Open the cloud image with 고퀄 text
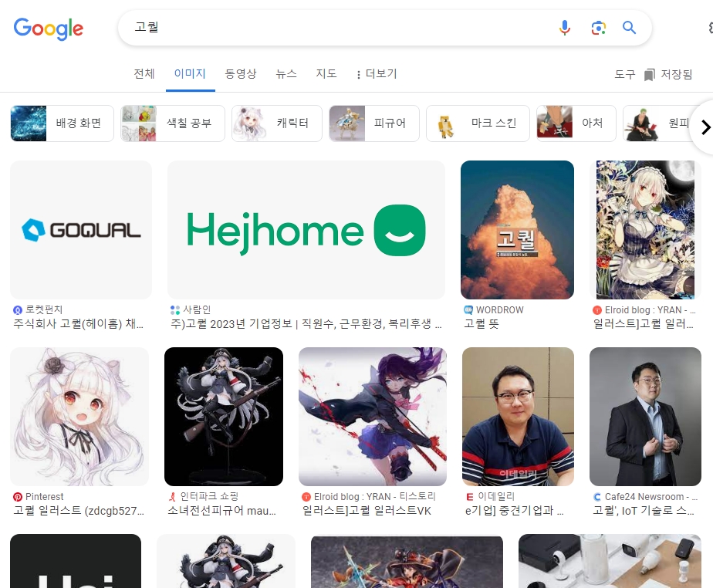Screen dimensions: 713x588 [517, 230]
